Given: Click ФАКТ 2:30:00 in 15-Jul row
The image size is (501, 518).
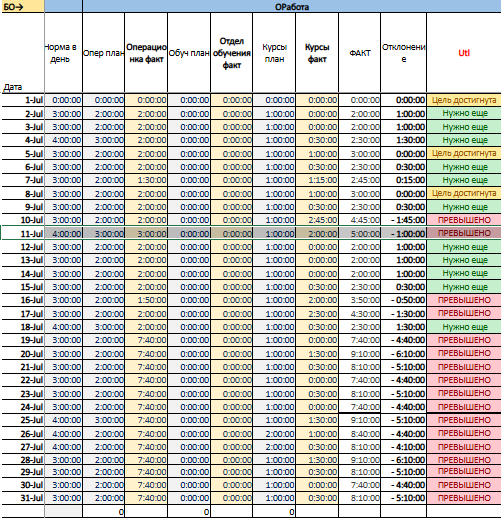Looking at the screenshot, I should coord(360,287).
